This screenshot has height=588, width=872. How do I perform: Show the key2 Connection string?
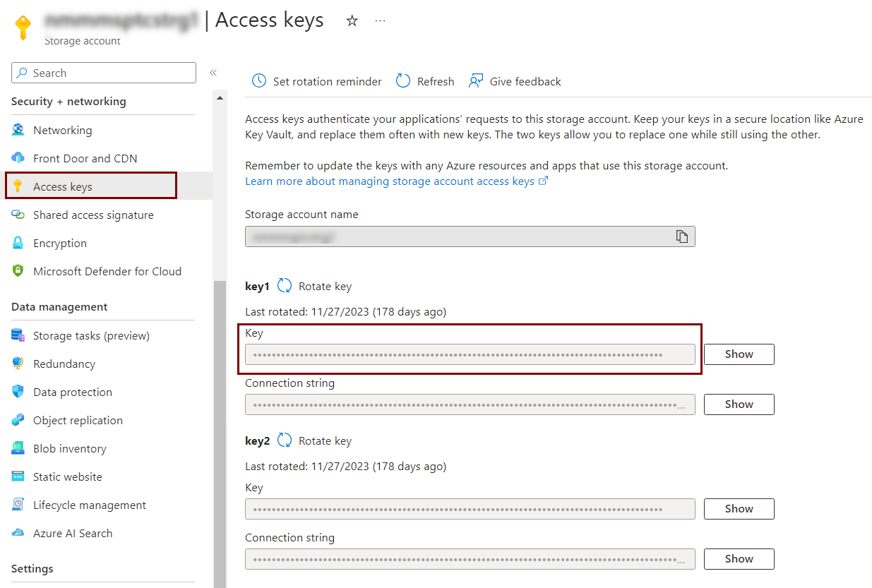739,559
